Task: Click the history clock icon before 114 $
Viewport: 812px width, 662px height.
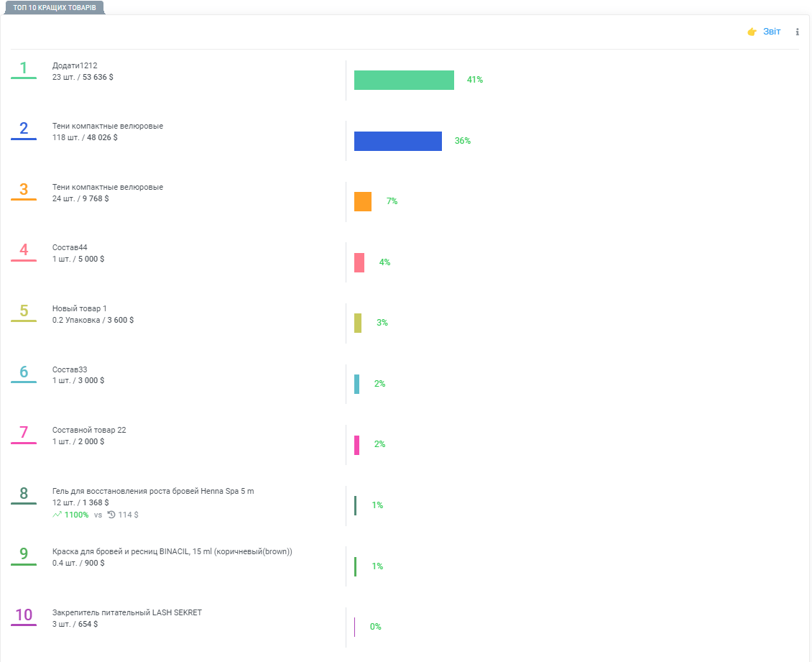Action: tap(111, 515)
